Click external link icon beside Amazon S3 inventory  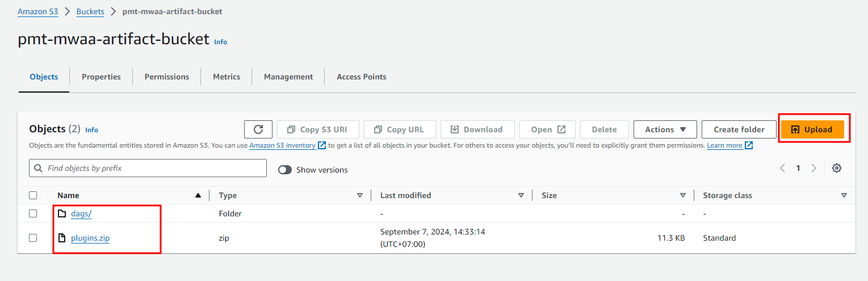point(322,145)
